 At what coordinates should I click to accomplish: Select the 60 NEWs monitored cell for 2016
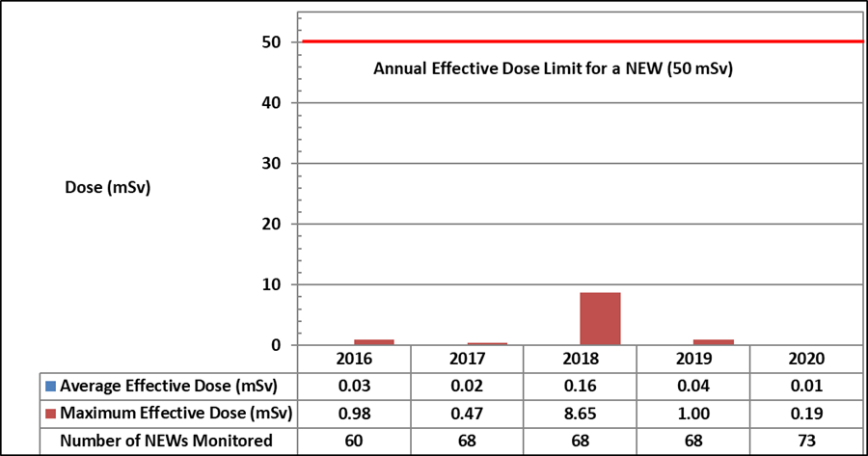point(354,441)
